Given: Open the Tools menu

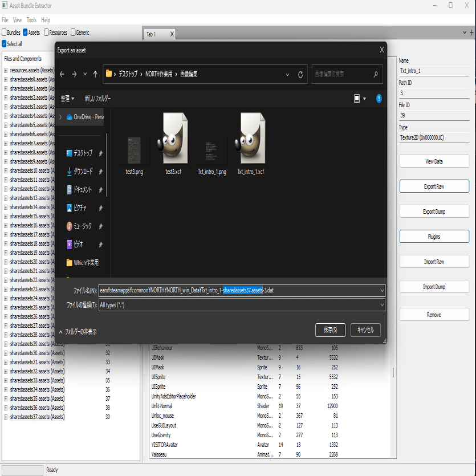Looking at the screenshot, I should click(31, 20).
